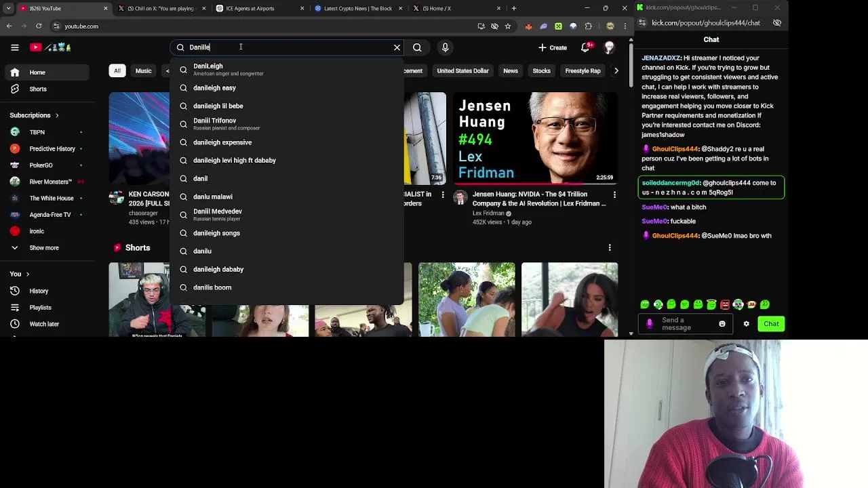
Task: Clear the search box with the X
Action: [x=397, y=47]
